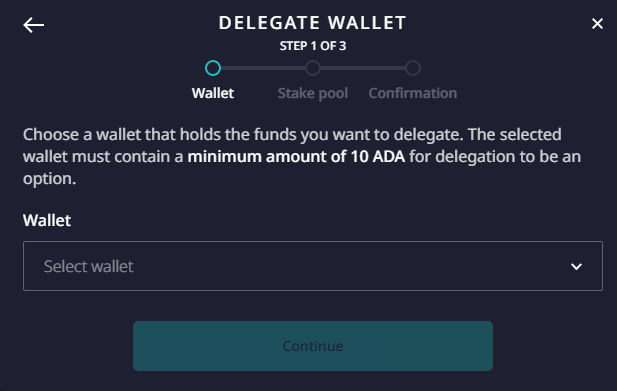Click the Wallet field label above dropdown
The height and width of the screenshot is (391, 617).
[47, 220]
